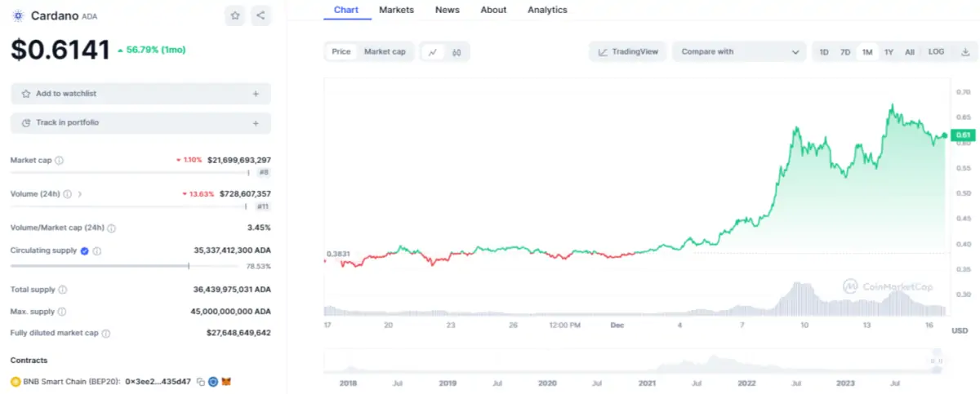This screenshot has height=394, width=980.
Task: Click the Fully diluted market cap info icon
Action: (x=106, y=333)
